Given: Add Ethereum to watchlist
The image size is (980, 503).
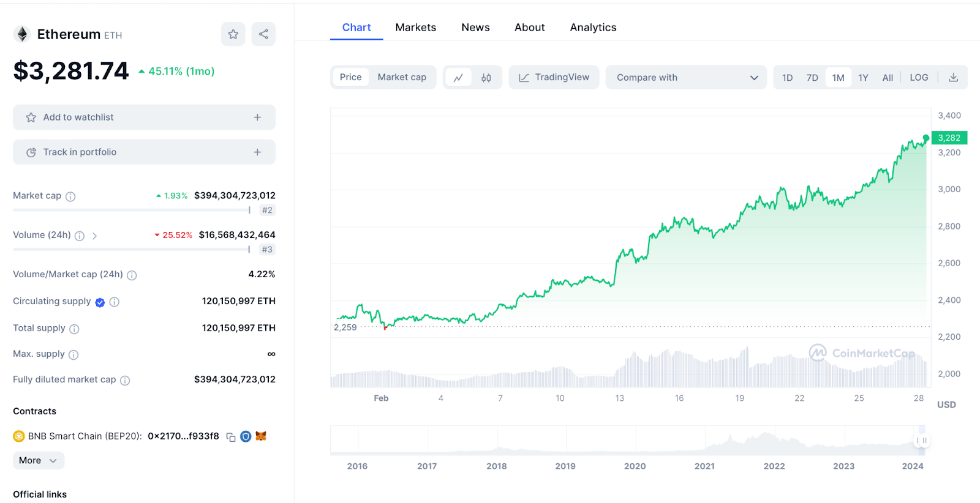Looking at the screenshot, I should coord(144,117).
